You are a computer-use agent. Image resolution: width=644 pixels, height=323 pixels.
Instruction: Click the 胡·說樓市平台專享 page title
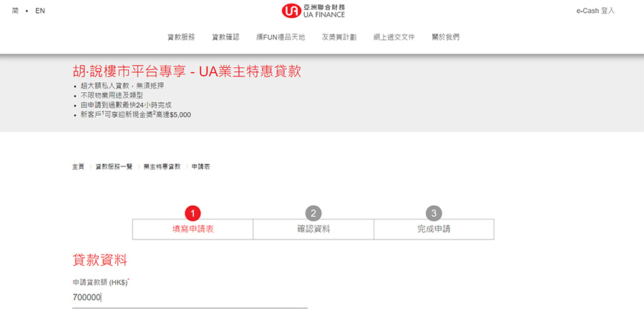(187, 71)
